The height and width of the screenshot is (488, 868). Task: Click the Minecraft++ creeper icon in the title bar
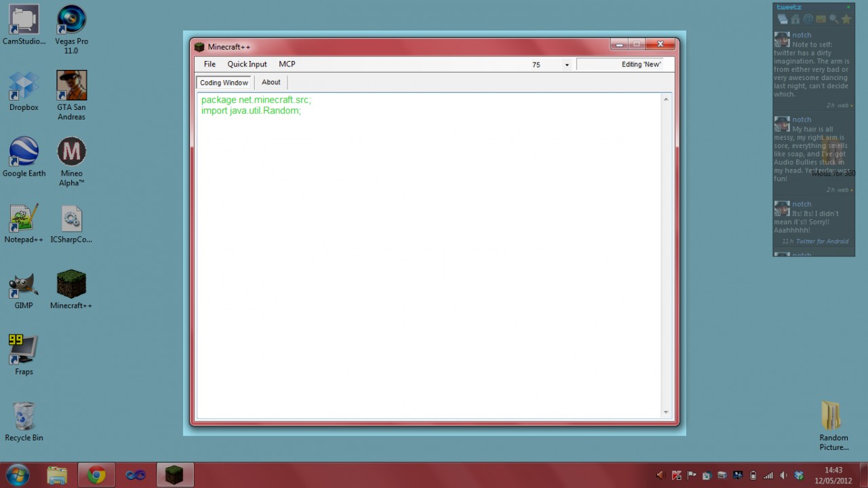click(199, 46)
